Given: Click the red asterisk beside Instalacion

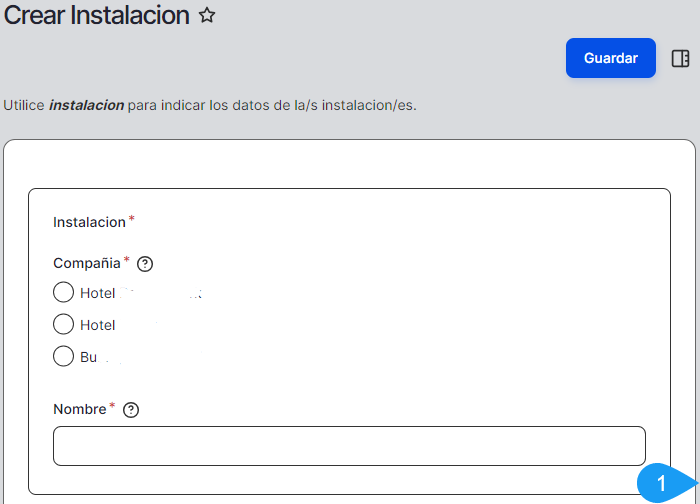Looking at the screenshot, I should 131,220.
